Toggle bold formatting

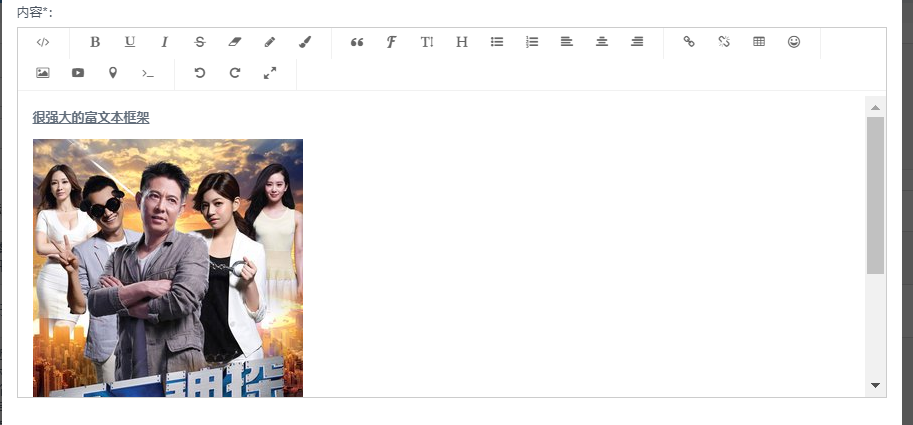[x=95, y=42]
